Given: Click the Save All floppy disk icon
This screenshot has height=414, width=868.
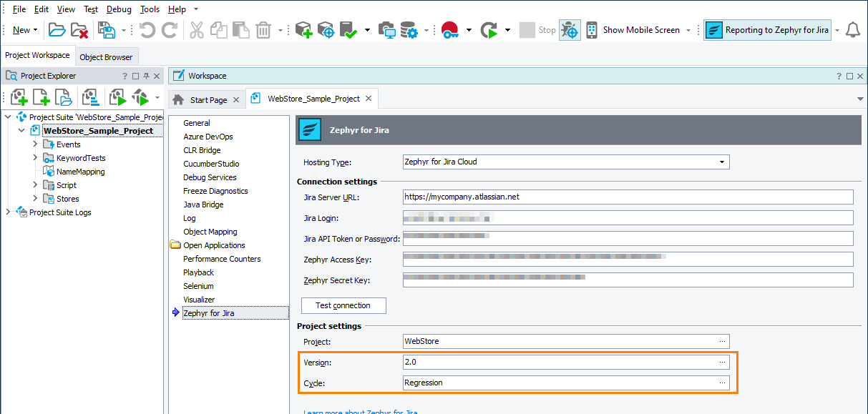Looking at the screenshot, I should pyautogui.click(x=106, y=30).
